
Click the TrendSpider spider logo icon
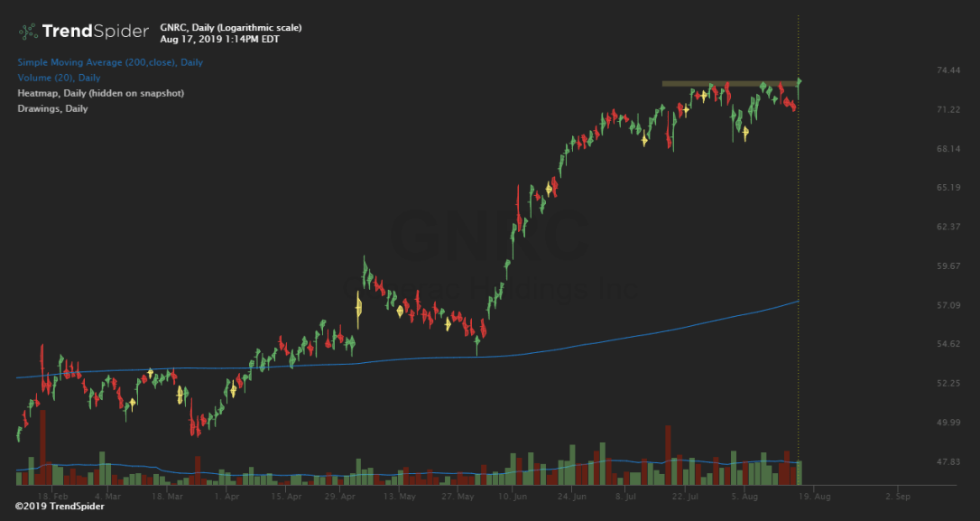click(x=29, y=32)
